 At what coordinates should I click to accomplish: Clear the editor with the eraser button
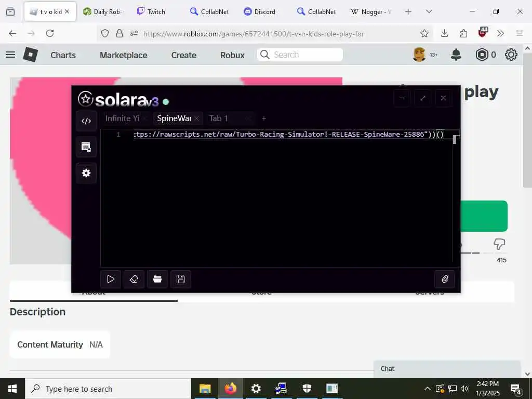click(134, 279)
